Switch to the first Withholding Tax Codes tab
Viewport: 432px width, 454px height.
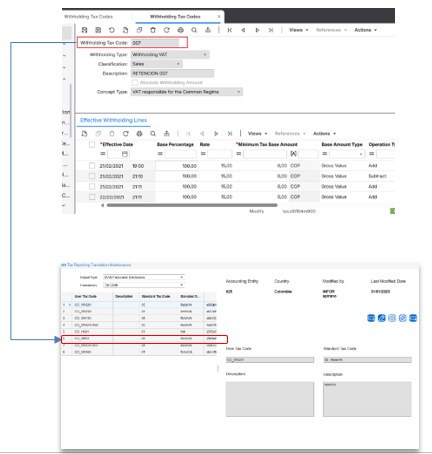89,17
